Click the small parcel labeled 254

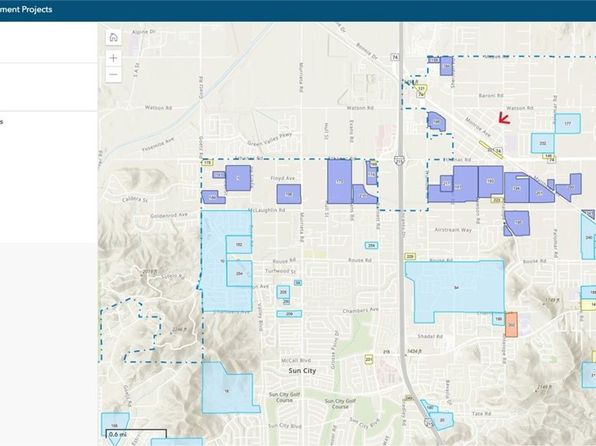click(371, 246)
